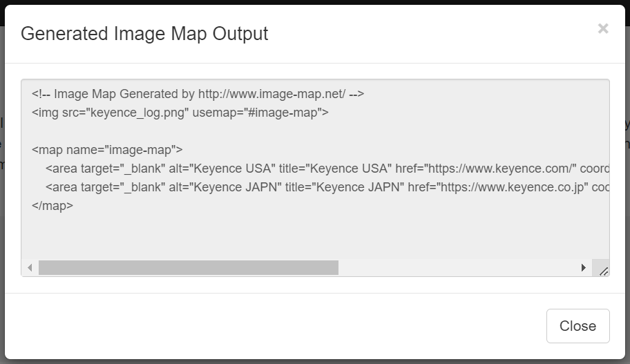This screenshot has width=630, height=364.
Task: Click the scrollbar's left arrow
Action: [x=30, y=267]
